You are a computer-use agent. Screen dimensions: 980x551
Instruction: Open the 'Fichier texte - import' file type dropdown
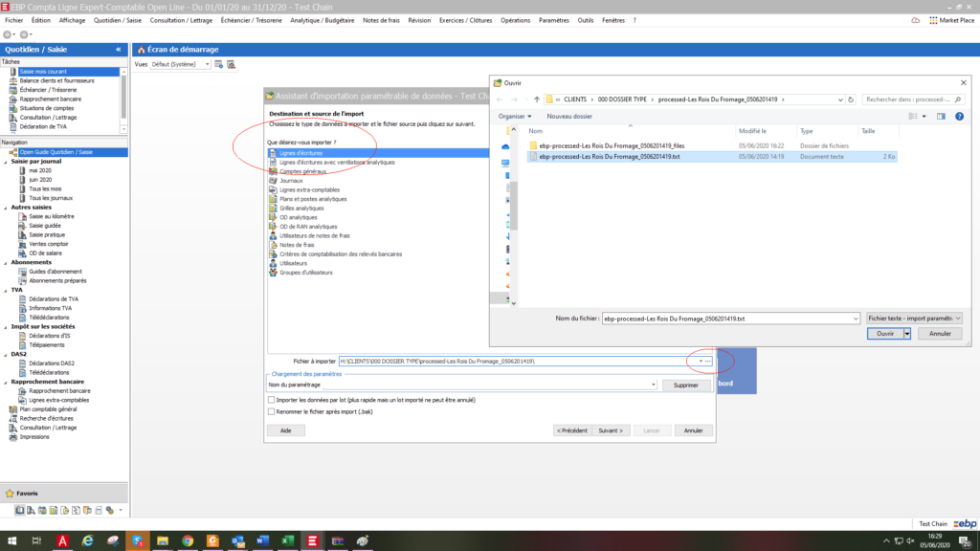point(914,319)
